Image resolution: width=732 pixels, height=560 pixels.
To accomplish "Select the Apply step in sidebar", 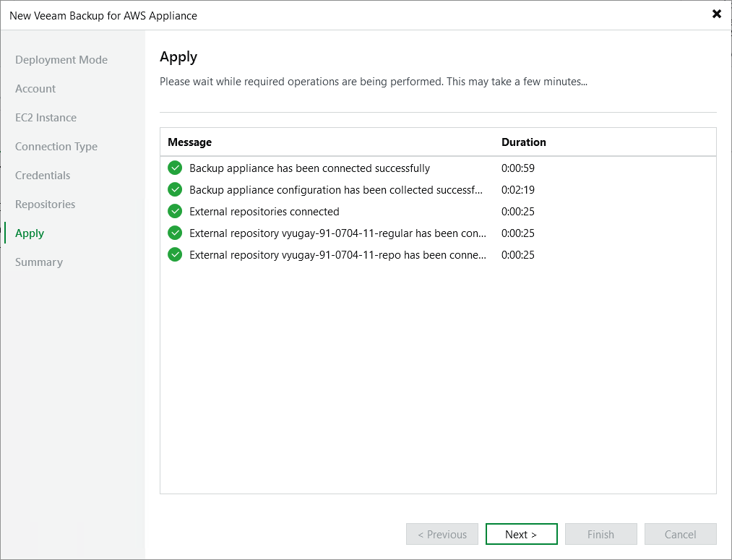I will tap(30, 233).
